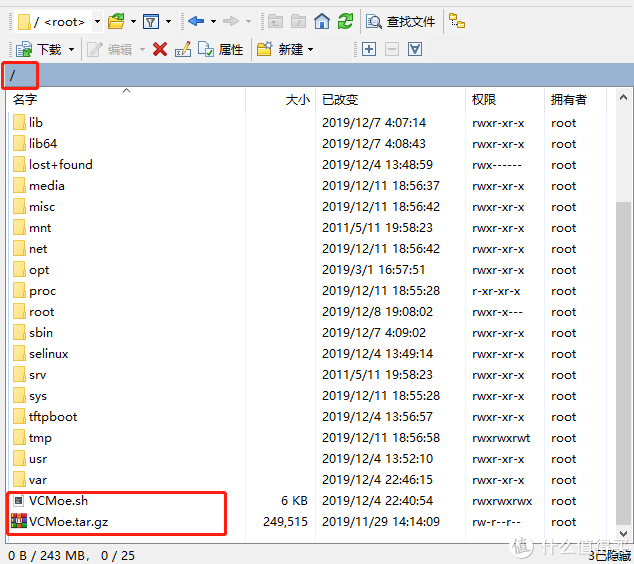The height and width of the screenshot is (564, 634).
Task: Click the invert selection icon
Action: pos(415,49)
